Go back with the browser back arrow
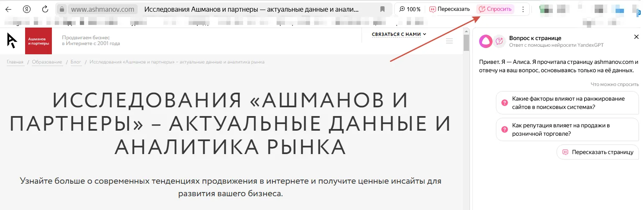This screenshot has width=644, height=210. (x=8, y=9)
